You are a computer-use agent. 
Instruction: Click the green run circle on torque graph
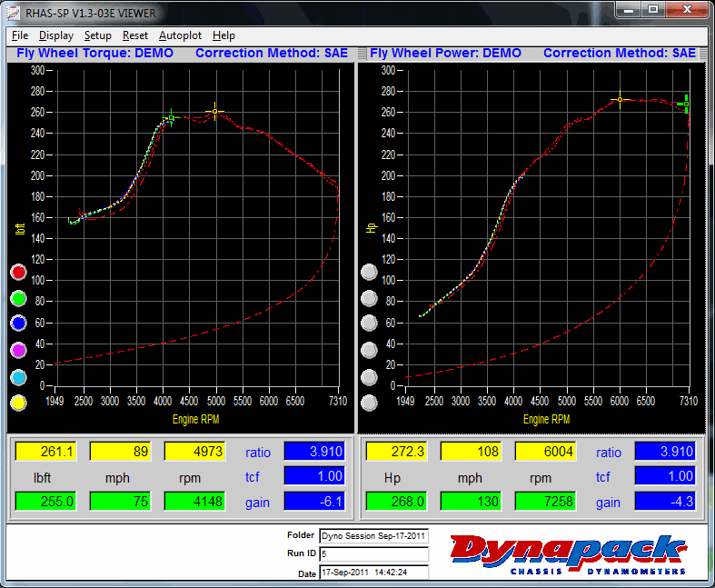[19, 298]
